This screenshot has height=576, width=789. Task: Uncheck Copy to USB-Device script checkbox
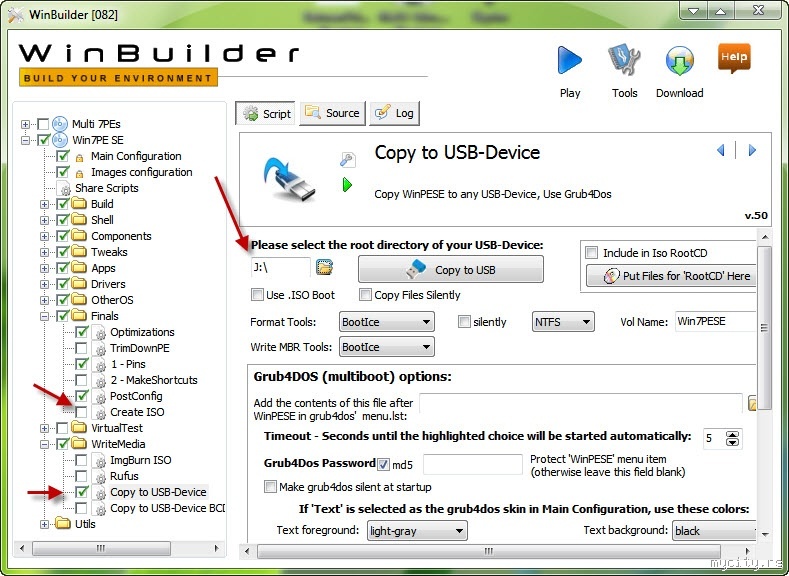pyautogui.click(x=81, y=492)
